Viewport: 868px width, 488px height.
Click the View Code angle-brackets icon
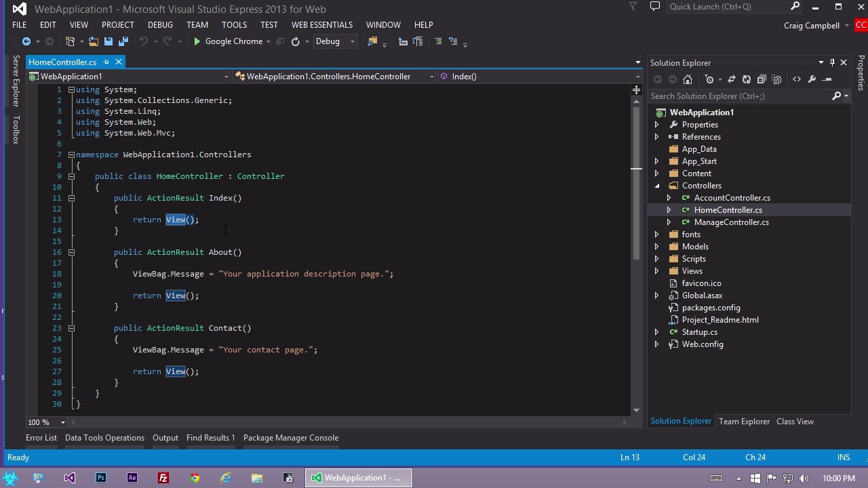point(797,79)
